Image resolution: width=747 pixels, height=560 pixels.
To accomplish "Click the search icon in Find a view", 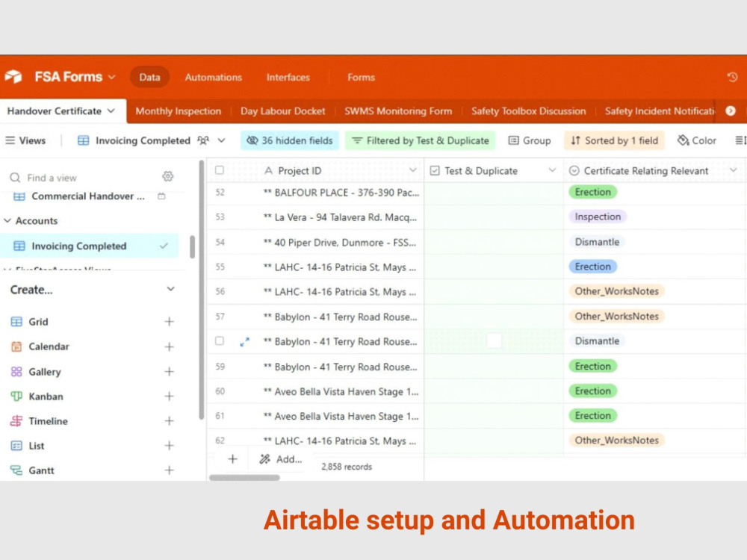I will point(15,178).
